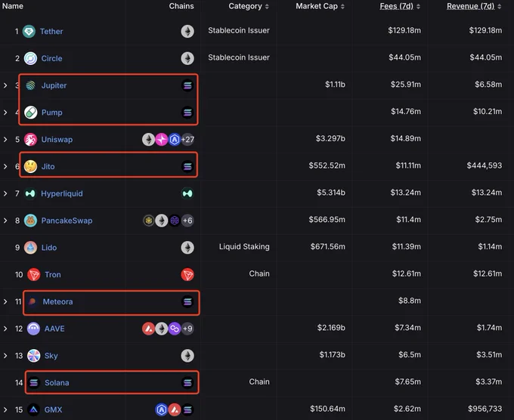Click Solana chain icon in Jupiter row

tap(187, 85)
